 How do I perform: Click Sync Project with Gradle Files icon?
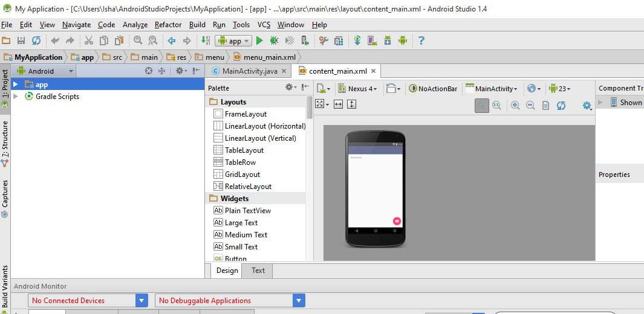click(357, 40)
